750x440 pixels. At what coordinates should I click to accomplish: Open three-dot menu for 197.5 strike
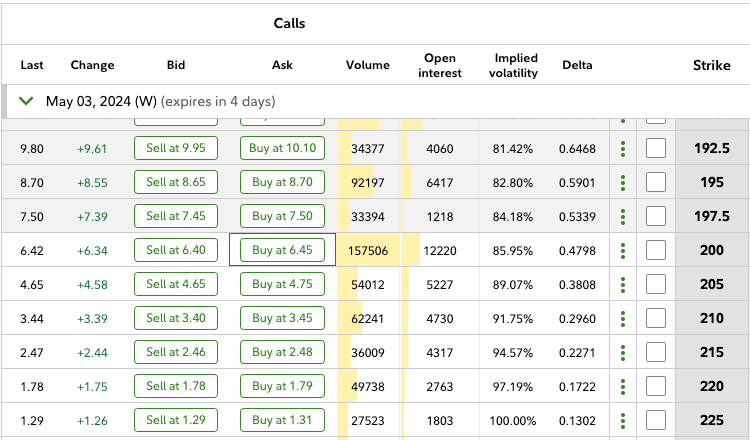tap(623, 217)
